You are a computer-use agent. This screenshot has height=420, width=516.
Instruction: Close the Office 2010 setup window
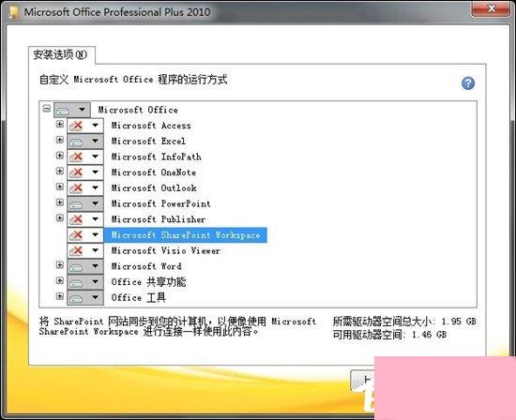tap(492, 8)
